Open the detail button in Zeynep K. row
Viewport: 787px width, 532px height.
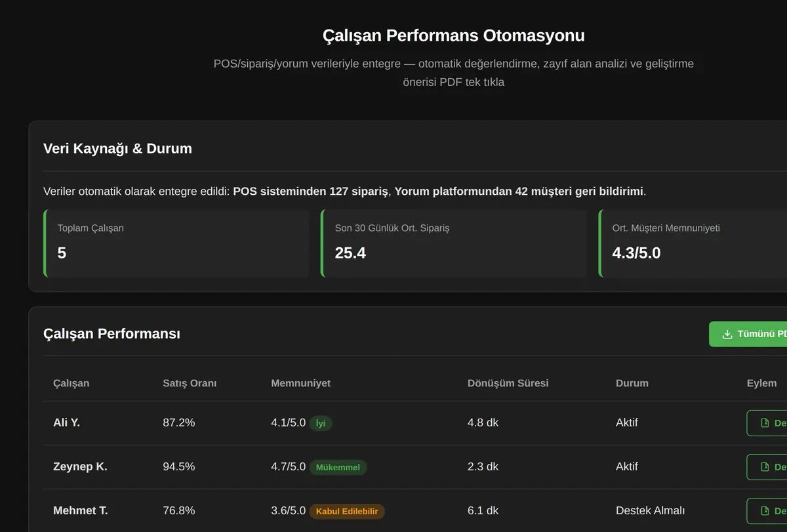tap(767, 467)
